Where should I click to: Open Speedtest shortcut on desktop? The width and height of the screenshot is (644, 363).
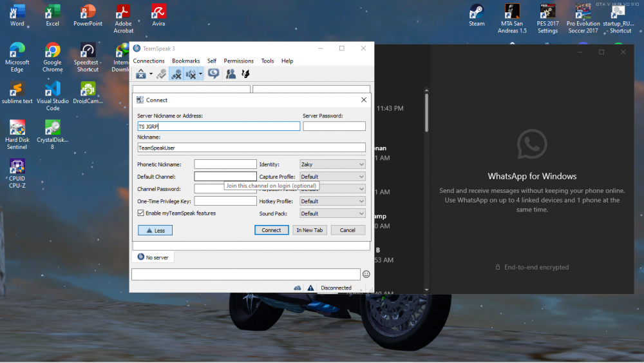(x=88, y=57)
